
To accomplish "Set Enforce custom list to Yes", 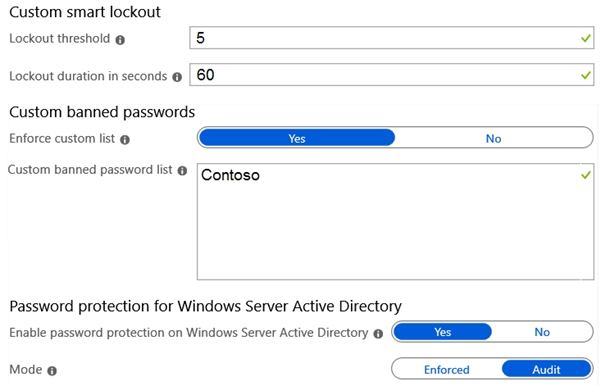I will click(x=297, y=138).
